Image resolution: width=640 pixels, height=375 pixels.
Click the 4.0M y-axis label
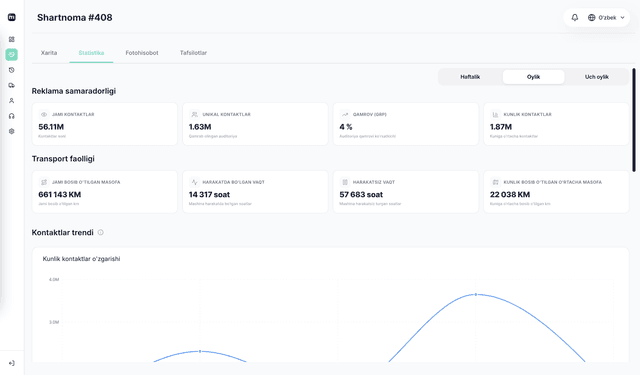click(54, 280)
